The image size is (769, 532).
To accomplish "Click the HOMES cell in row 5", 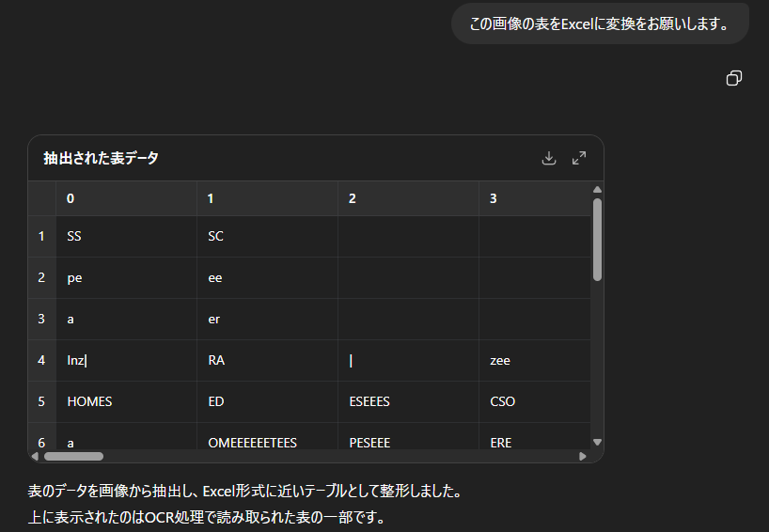I will 89,401.
